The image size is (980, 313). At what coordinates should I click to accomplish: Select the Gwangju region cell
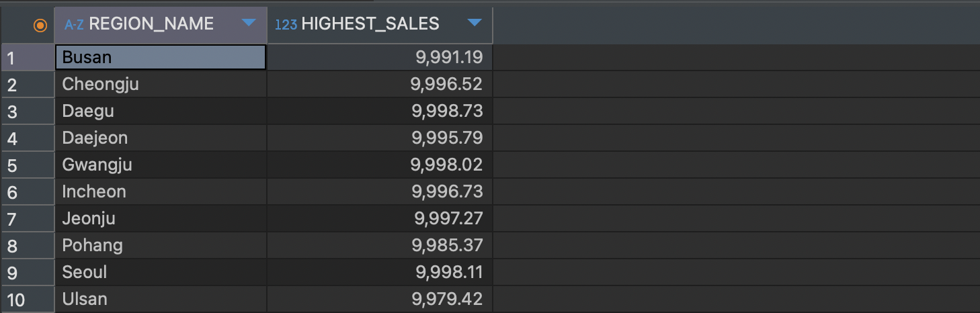pyautogui.click(x=160, y=165)
